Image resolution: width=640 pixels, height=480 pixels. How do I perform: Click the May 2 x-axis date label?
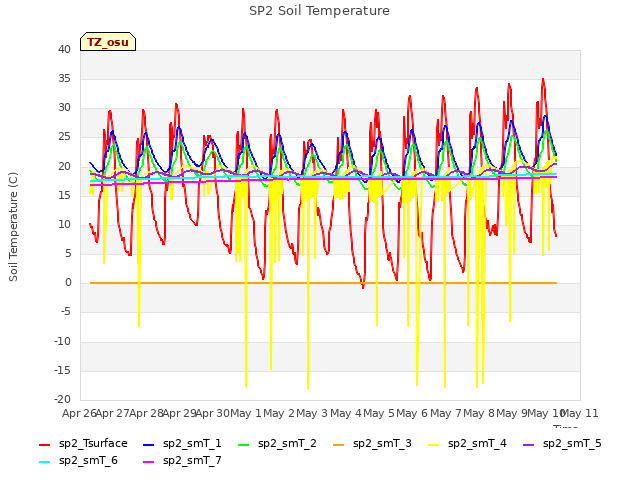279,414
